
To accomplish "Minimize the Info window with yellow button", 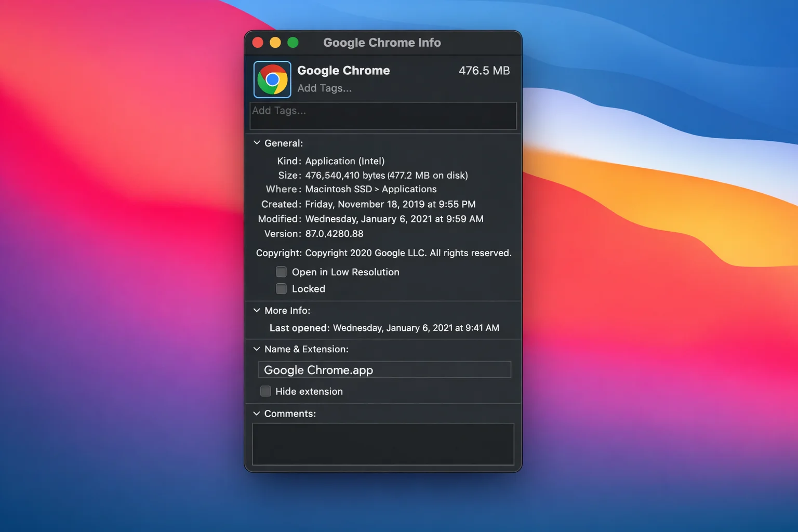I will [275, 43].
